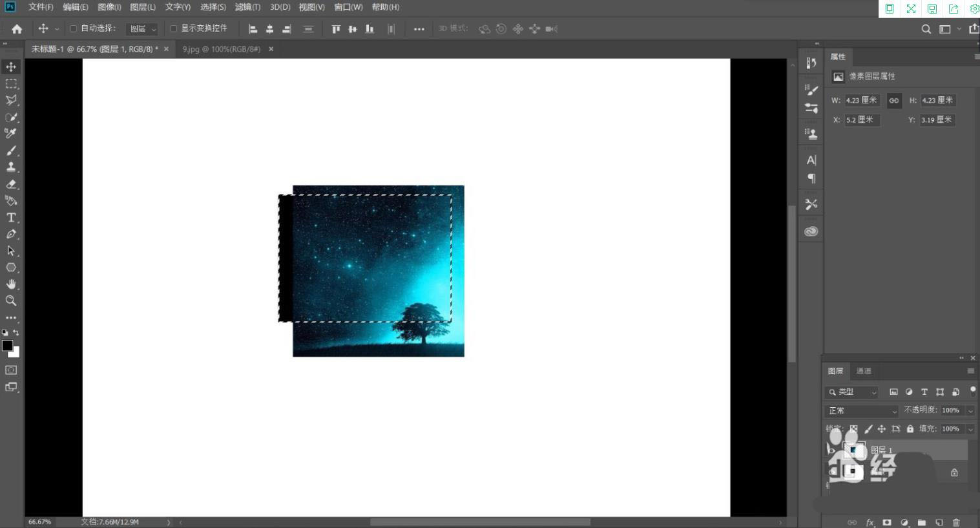Enable the 自动选择 checkbox
The width and height of the screenshot is (980, 528).
pos(73,28)
